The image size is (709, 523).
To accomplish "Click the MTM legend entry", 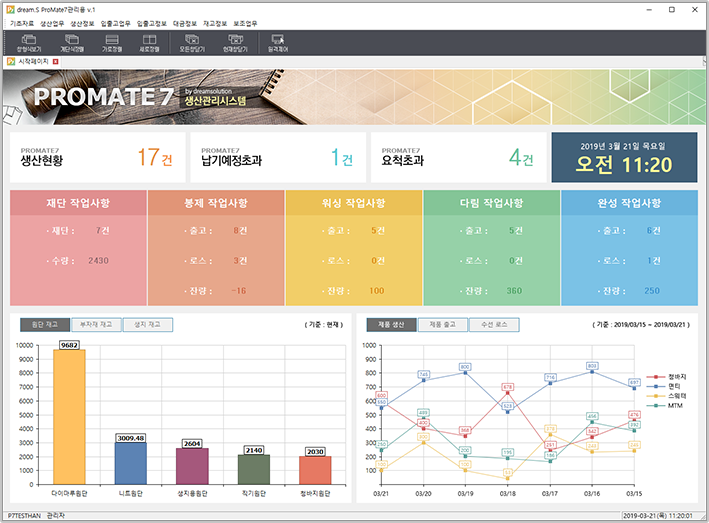I will tap(665, 405).
